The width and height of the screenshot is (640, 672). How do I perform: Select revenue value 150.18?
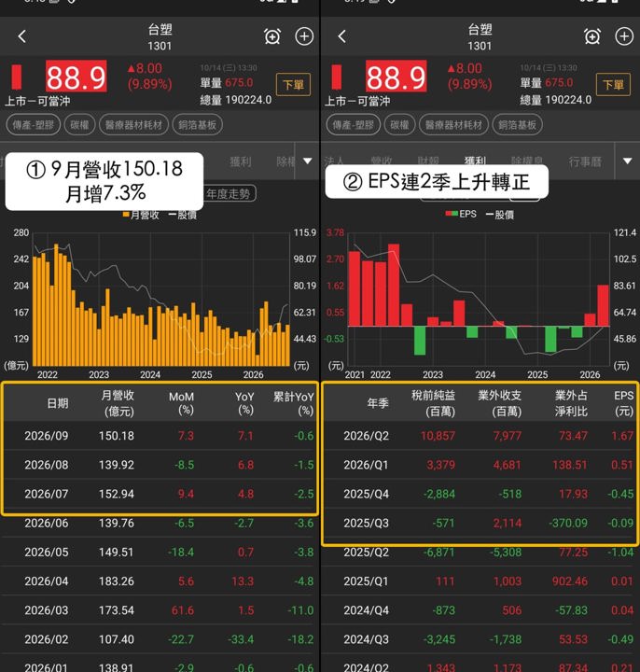coord(117,436)
